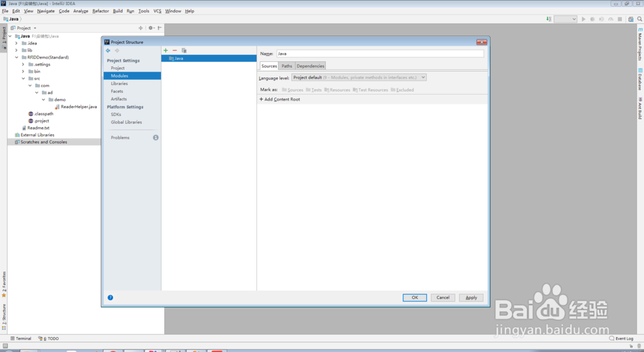Go forward using the dialog's right arrow

point(117,50)
